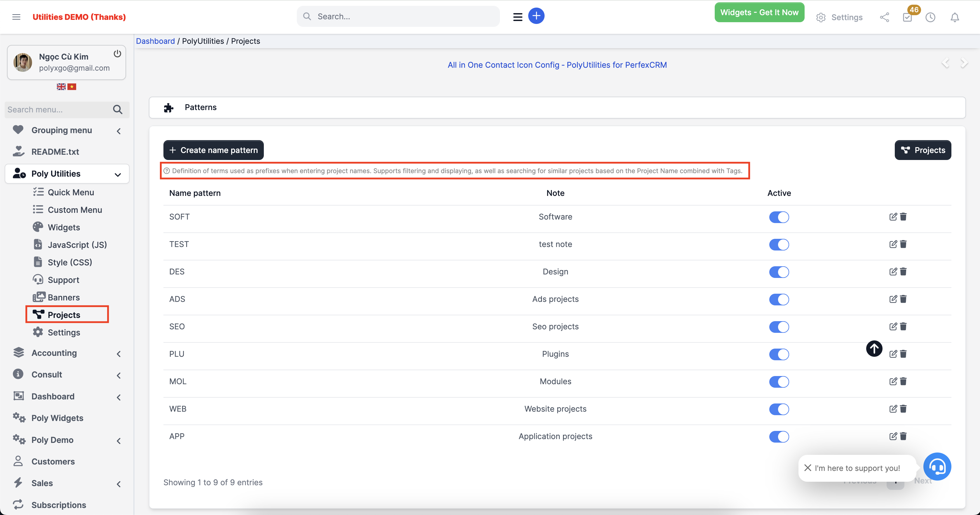Edit the SOFT name pattern
Image resolution: width=980 pixels, height=515 pixels.
click(x=893, y=217)
